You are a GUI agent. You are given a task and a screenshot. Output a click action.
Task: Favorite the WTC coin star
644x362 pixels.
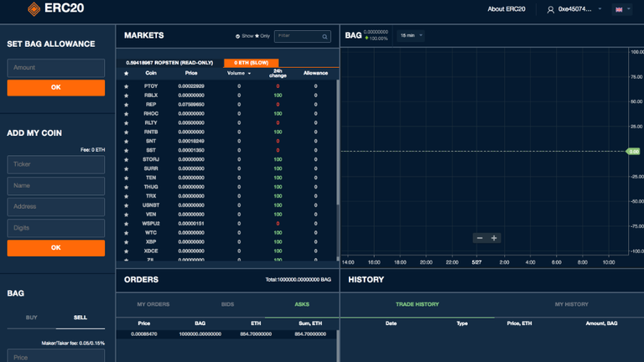[x=126, y=233]
